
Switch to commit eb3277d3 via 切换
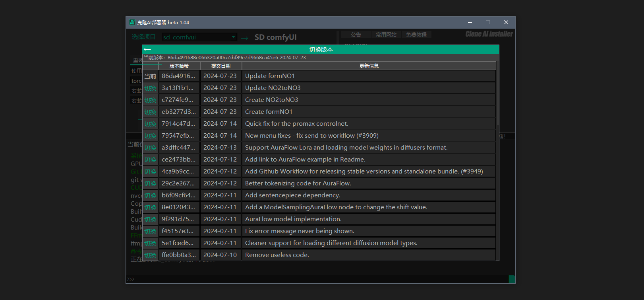point(150,112)
